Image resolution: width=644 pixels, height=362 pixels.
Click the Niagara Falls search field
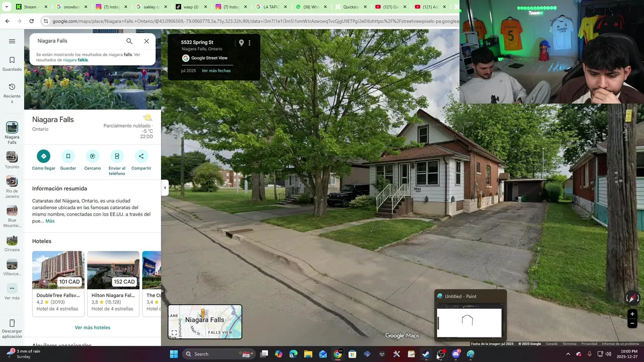pyautogui.click(x=78, y=41)
